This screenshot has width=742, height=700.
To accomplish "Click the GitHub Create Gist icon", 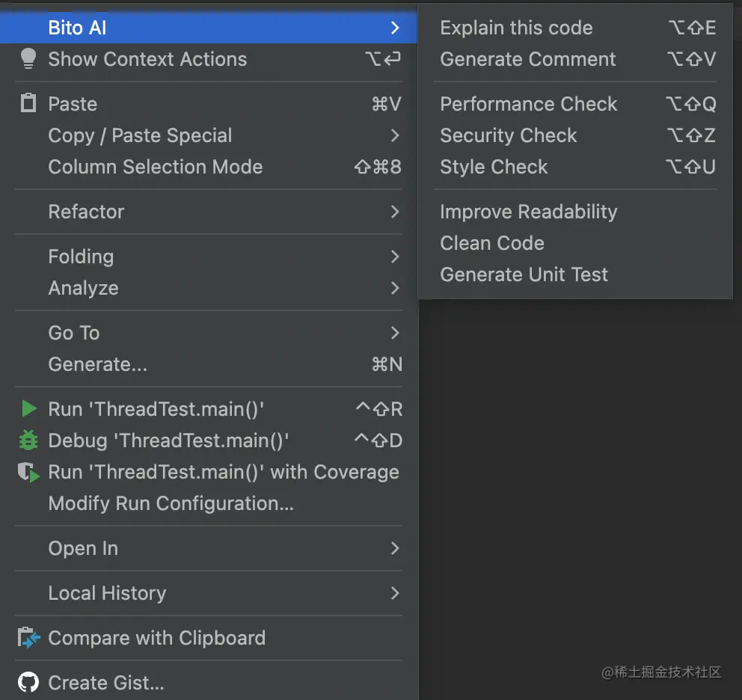I will tap(28, 683).
